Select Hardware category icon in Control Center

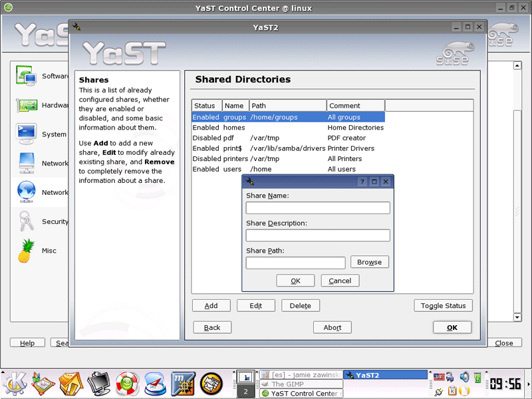[26, 105]
